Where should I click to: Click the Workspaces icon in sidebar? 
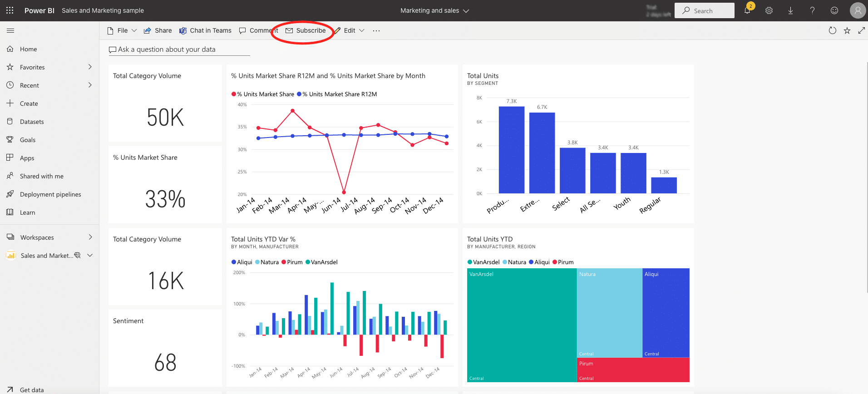(x=10, y=237)
